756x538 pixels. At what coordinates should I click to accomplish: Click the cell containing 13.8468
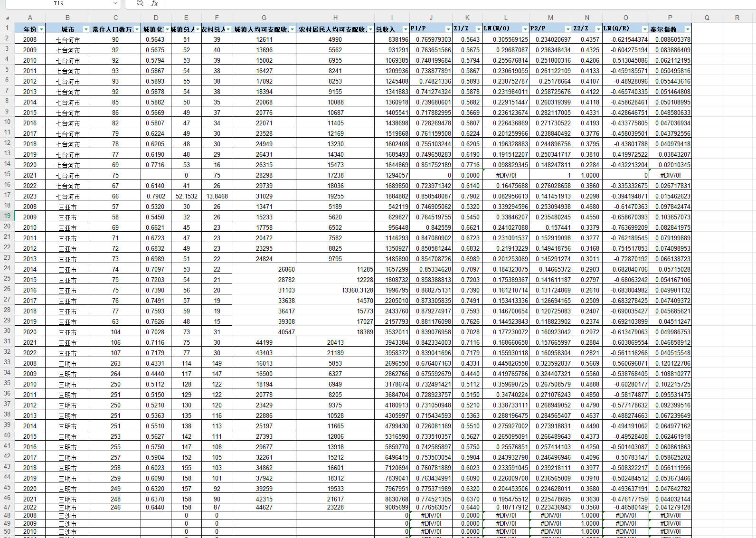pos(217,196)
